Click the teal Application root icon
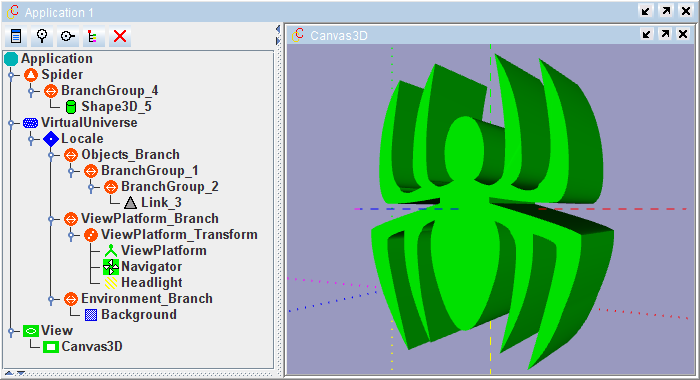The width and height of the screenshot is (700, 380). click(x=11, y=59)
